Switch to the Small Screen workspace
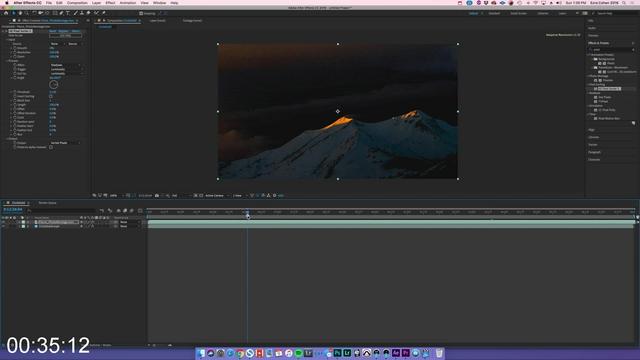640x360 pixels. [518, 13]
